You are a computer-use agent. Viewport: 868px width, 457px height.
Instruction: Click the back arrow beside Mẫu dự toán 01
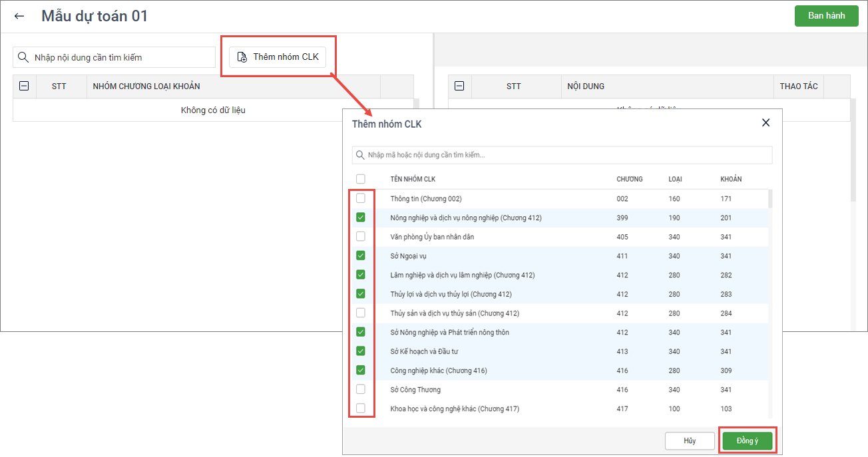pyautogui.click(x=19, y=16)
